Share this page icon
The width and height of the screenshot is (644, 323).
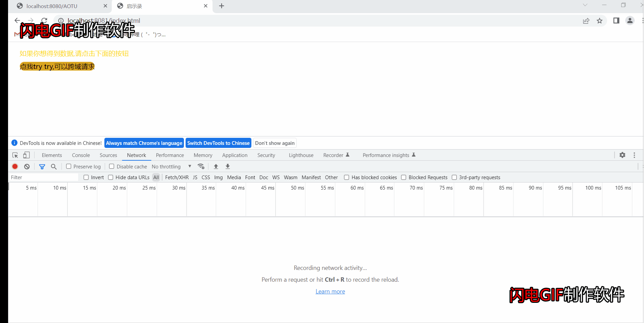[586, 21]
